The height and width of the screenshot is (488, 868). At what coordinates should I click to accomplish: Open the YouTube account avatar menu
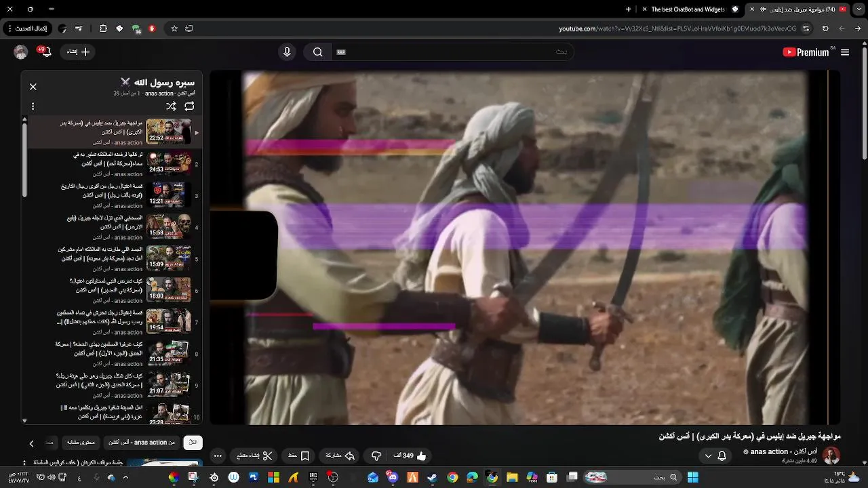coord(21,52)
